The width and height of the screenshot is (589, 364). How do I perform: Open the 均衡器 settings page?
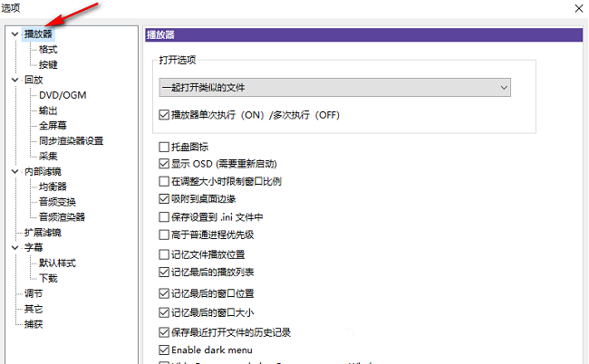(53, 187)
